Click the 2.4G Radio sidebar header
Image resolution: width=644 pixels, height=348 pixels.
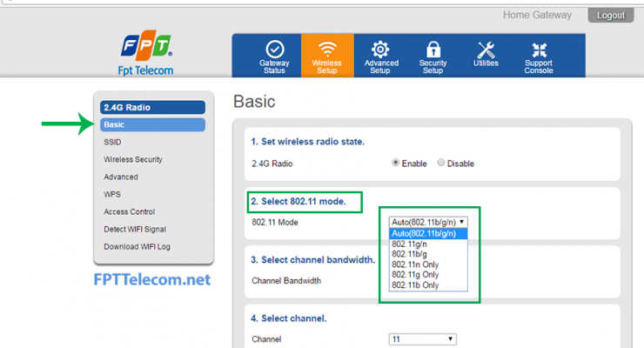point(152,108)
